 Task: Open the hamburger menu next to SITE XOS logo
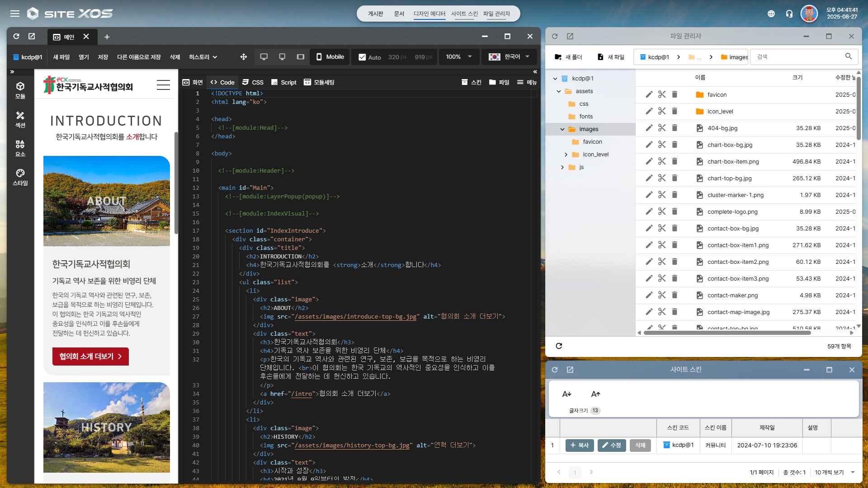coord(15,14)
